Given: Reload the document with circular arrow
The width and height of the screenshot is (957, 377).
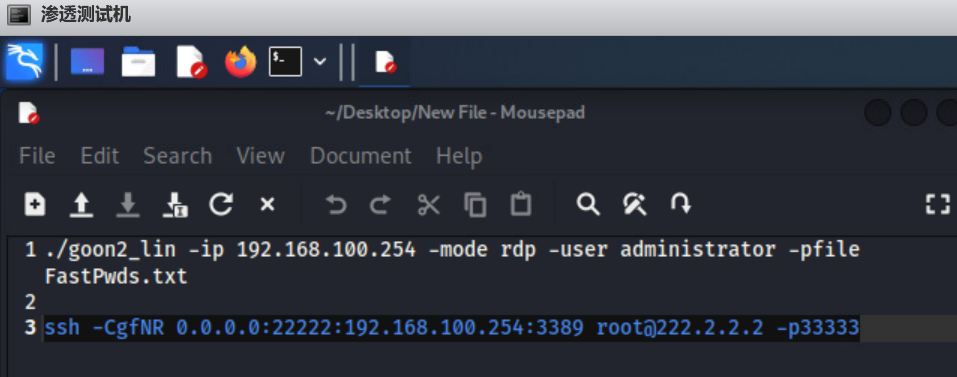Looking at the screenshot, I should click(x=220, y=204).
